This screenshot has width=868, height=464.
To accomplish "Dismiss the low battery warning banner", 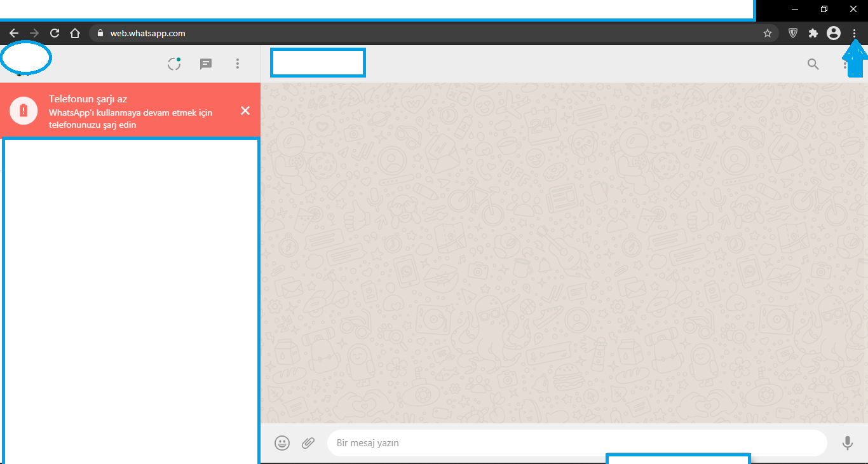I will pos(245,111).
